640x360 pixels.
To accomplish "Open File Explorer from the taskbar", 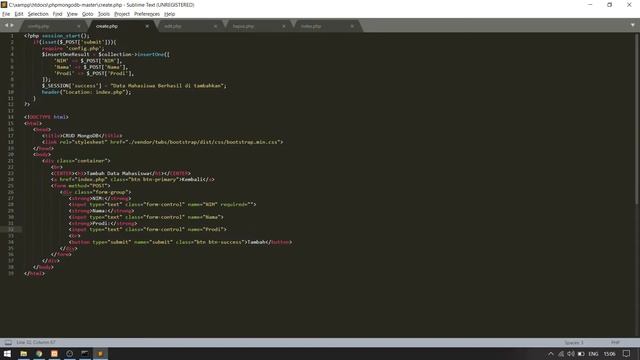I will point(24,354).
